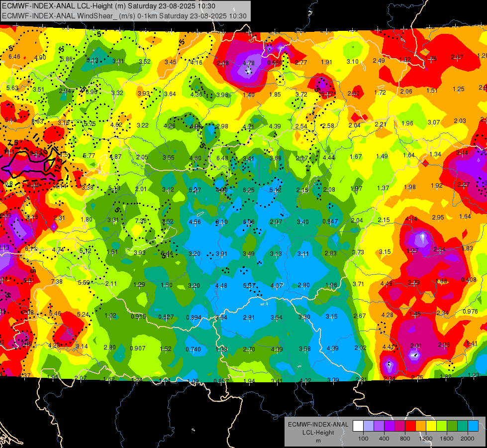The image size is (487, 448).
Task: Click the sky blue legend swatch
Action: (x=473, y=426)
